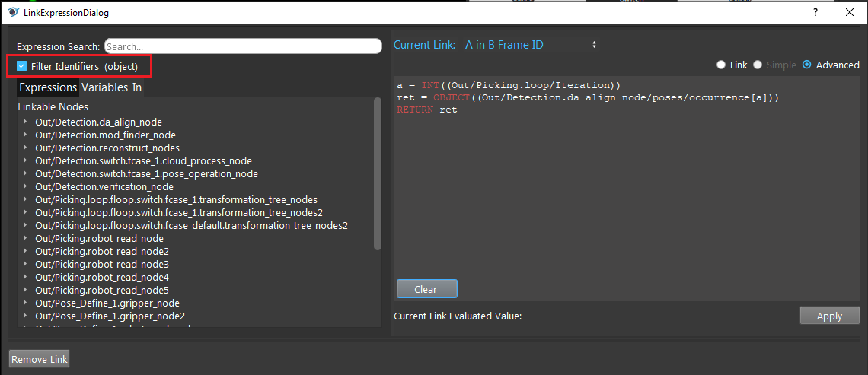The image size is (868, 375).
Task: Click the Remove Link button
Action: [x=40, y=359]
